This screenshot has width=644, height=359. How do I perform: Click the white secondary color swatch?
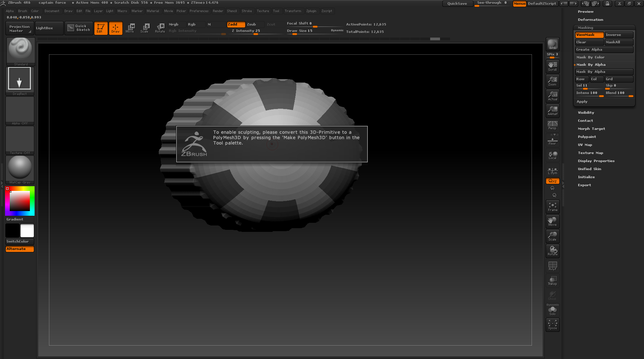click(x=27, y=231)
